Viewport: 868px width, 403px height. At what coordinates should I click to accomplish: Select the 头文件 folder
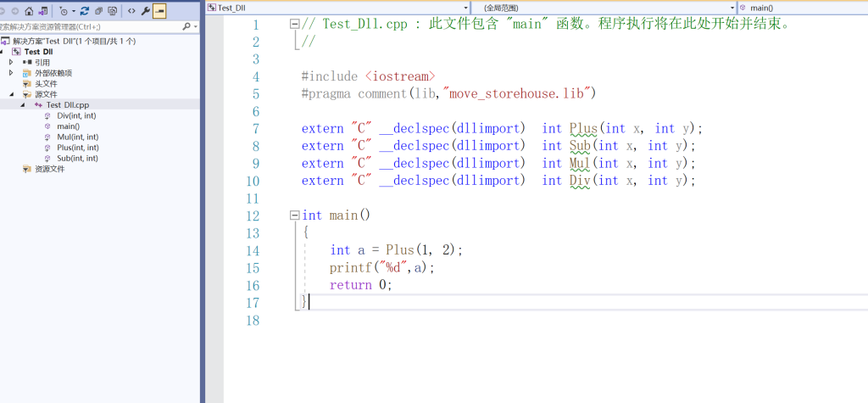tap(46, 84)
